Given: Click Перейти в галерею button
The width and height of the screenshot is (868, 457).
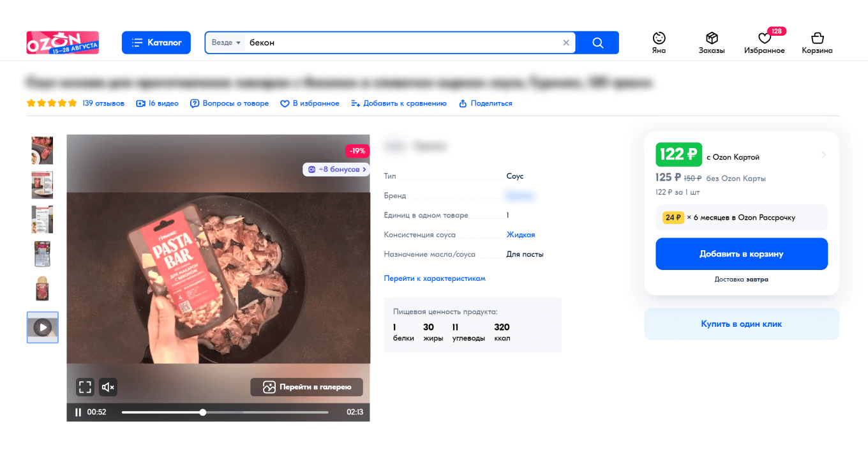Looking at the screenshot, I should point(306,387).
